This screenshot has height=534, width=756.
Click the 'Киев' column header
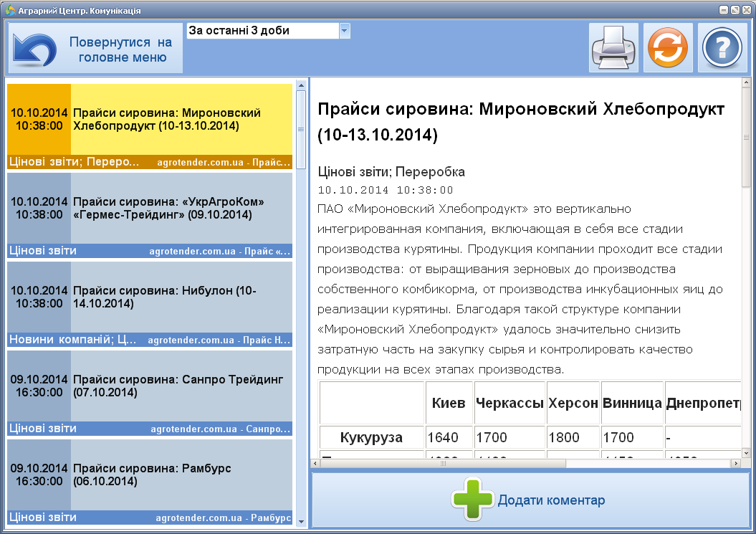[x=449, y=403]
